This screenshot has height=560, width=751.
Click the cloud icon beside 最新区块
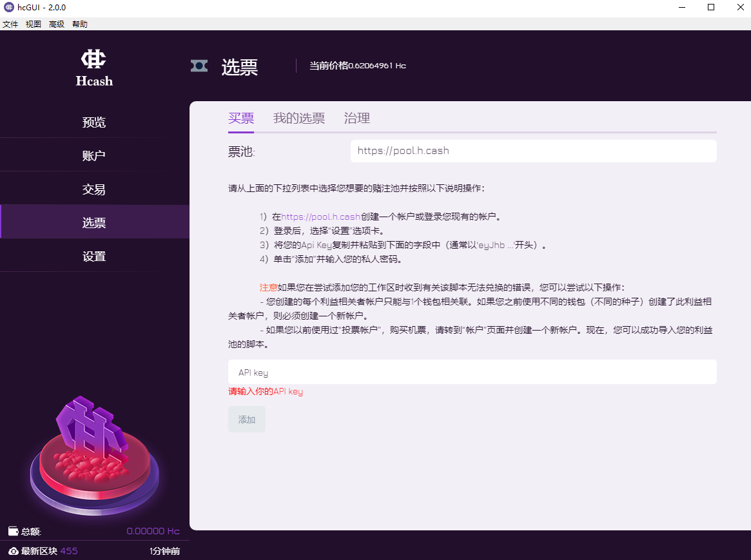coord(14,551)
